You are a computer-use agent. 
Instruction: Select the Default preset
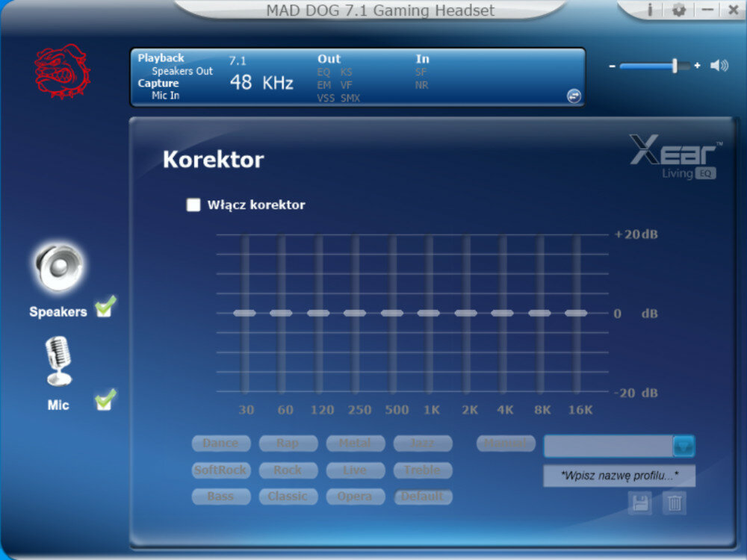[423, 497]
